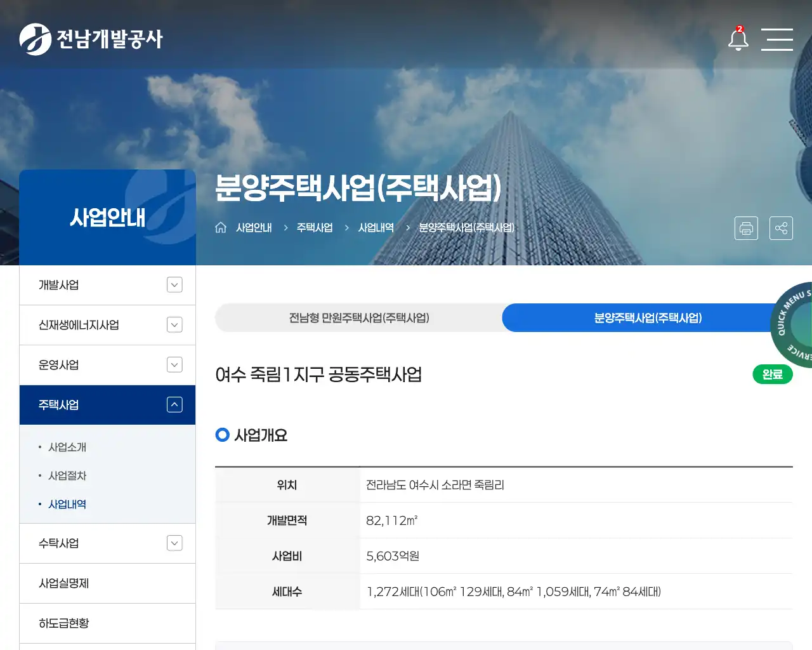This screenshot has width=812, height=650.
Task: Click the 전남개발공사 logo
Action: pyautogui.click(x=91, y=39)
